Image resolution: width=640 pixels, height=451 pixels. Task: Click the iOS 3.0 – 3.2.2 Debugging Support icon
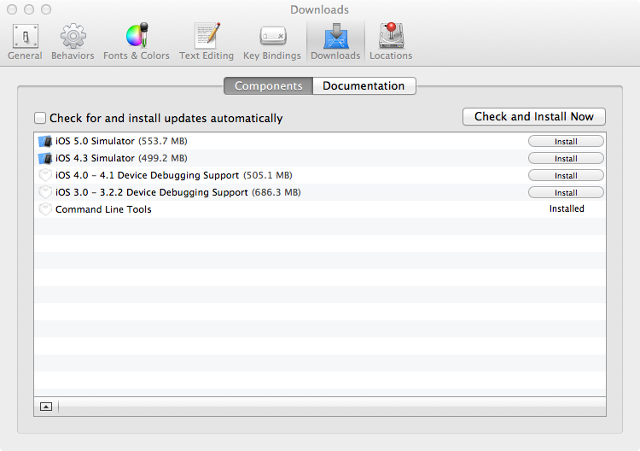point(45,193)
